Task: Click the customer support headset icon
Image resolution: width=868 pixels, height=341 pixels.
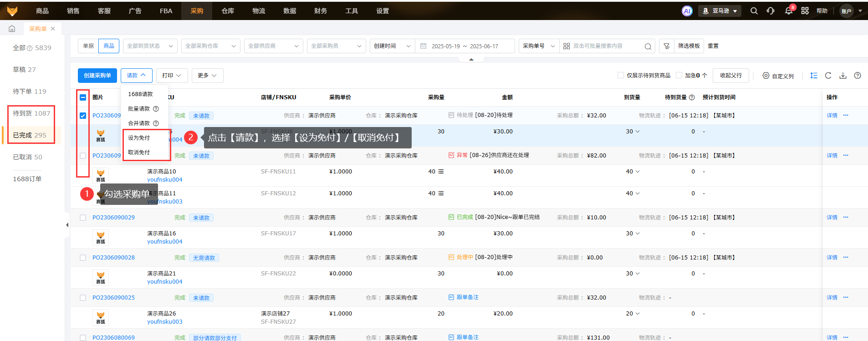Action: (771, 11)
